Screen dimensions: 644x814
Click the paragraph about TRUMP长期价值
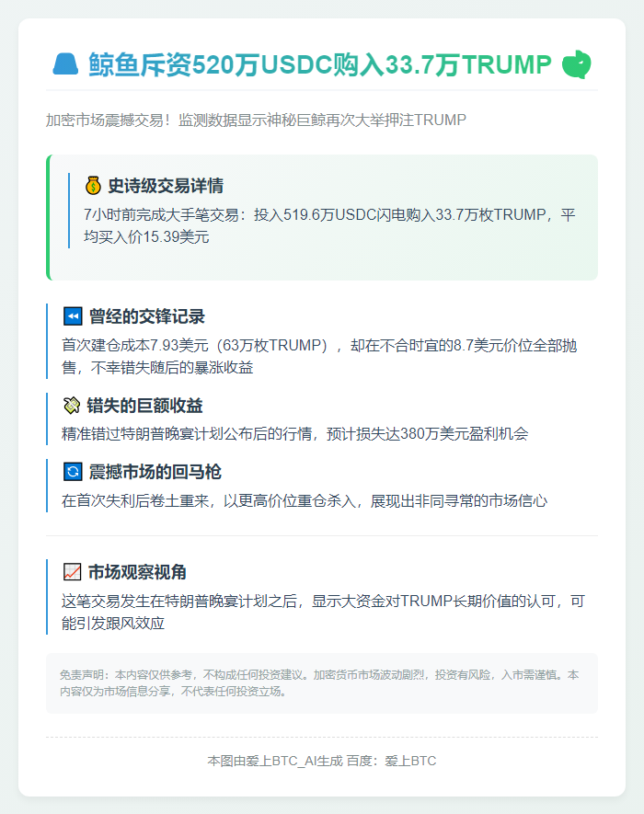click(323, 612)
